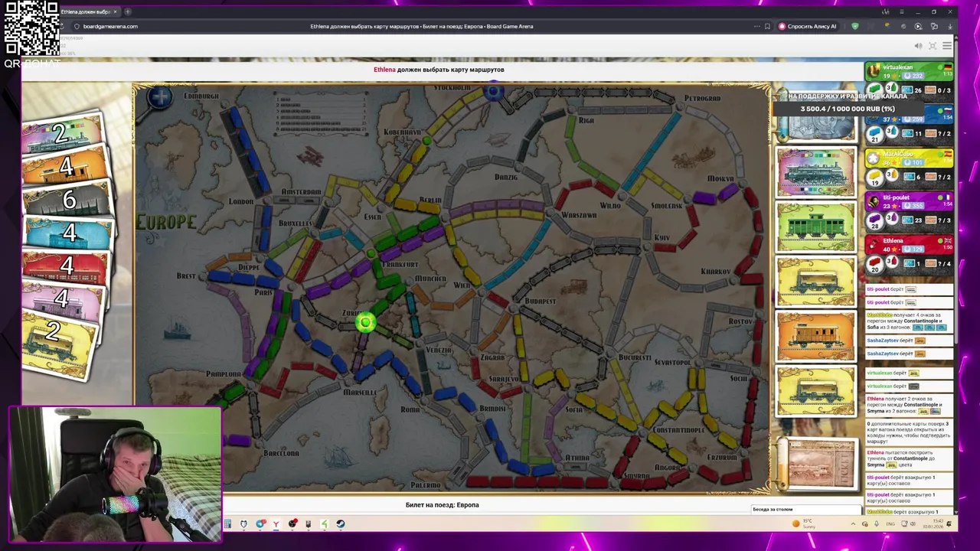This screenshot has height=551, width=980.
Task: Close the Ethlena browser tab
Action: (115, 11)
